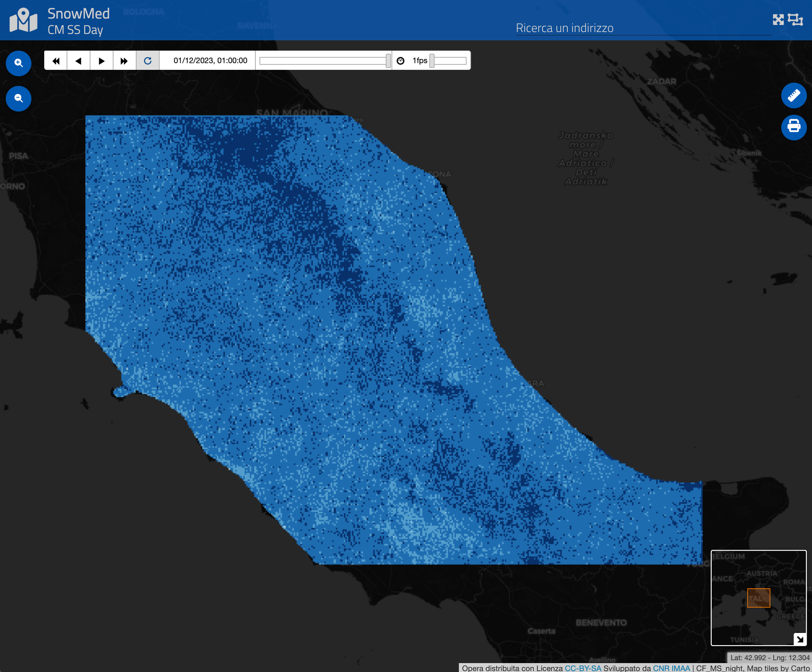Click the orange extent box in minimap
Image resolution: width=812 pixels, height=672 pixels.
(x=758, y=598)
